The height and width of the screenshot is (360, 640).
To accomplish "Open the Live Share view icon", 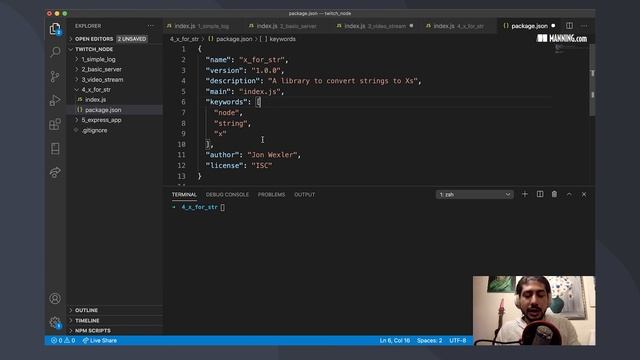I will pyautogui.click(x=55, y=172).
